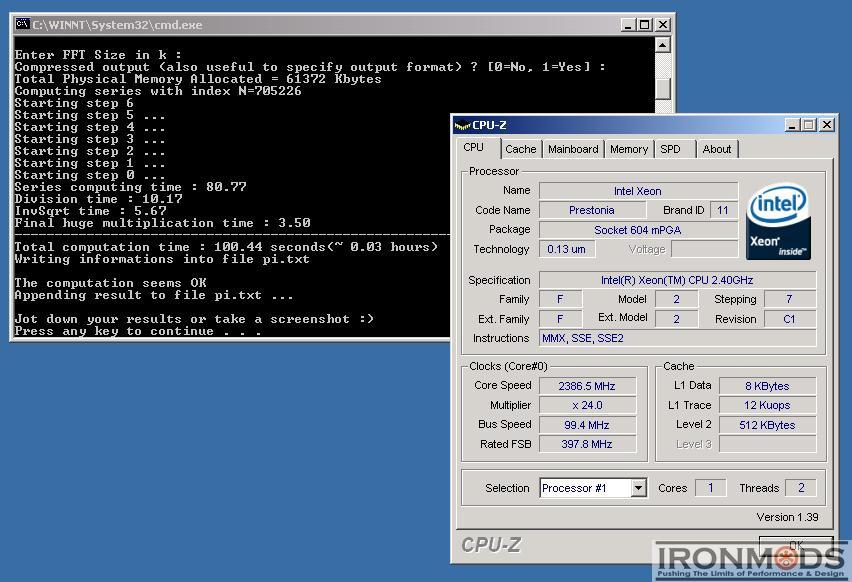This screenshot has width=852, height=582.
Task: Click Specification 'Intel(R) Xeon(TM) CPU 2.40GHz'
Action: (x=677, y=280)
